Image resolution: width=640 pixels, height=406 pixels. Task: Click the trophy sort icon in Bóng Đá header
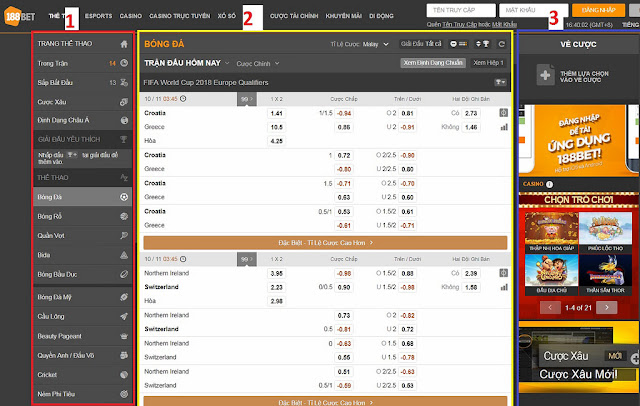point(482,44)
